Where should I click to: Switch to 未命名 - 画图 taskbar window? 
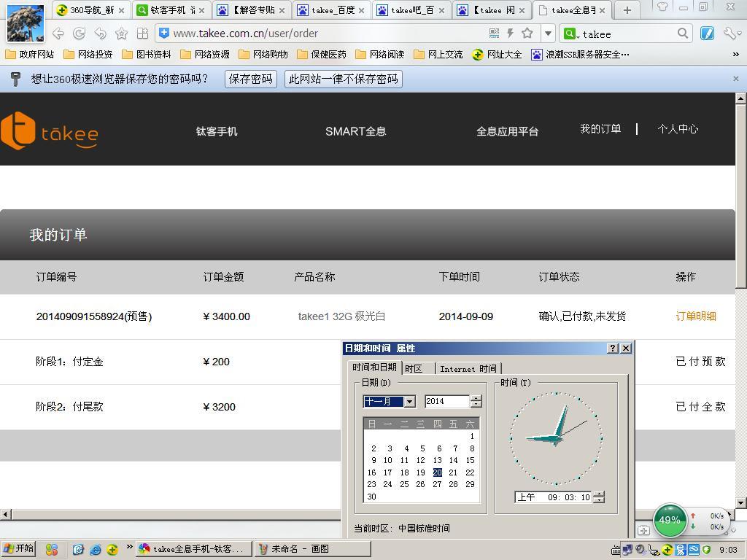(312, 549)
